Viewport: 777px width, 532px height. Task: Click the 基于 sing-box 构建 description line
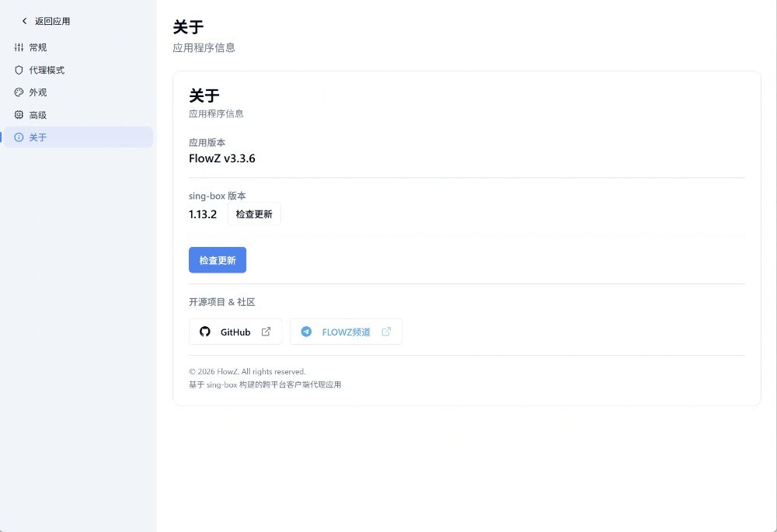(265, 384)
